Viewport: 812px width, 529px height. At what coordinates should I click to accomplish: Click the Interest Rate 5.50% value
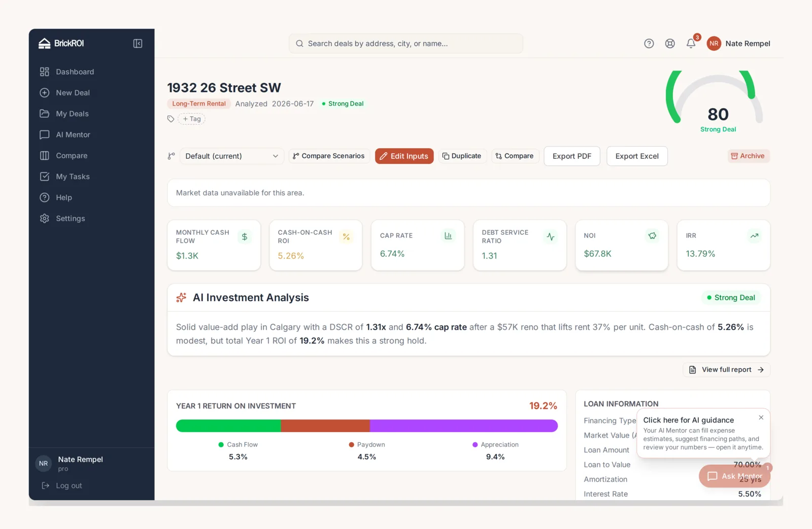(750, 494)
